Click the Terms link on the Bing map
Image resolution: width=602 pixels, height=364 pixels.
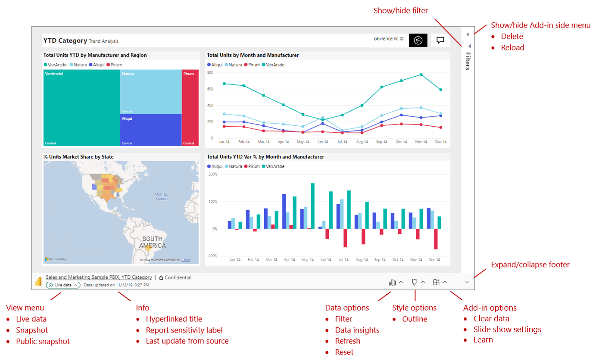click(186, 260)
